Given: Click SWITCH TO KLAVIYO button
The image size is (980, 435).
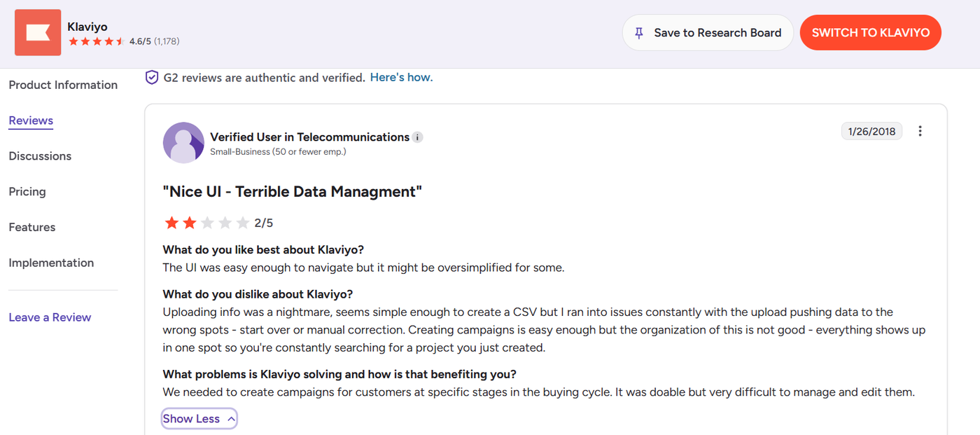Looking at the screenshot, I should point(871,33).
